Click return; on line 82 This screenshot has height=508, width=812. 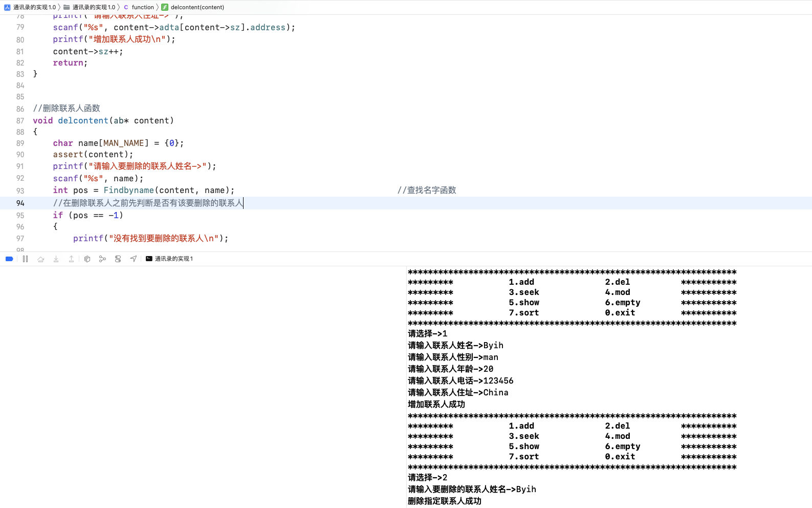click(70, 63)
